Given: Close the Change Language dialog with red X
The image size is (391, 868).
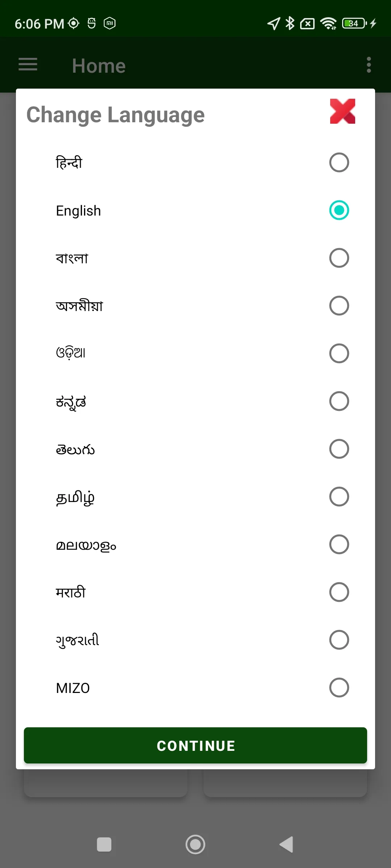Looking at the screenshot, I should pos(342,111).
